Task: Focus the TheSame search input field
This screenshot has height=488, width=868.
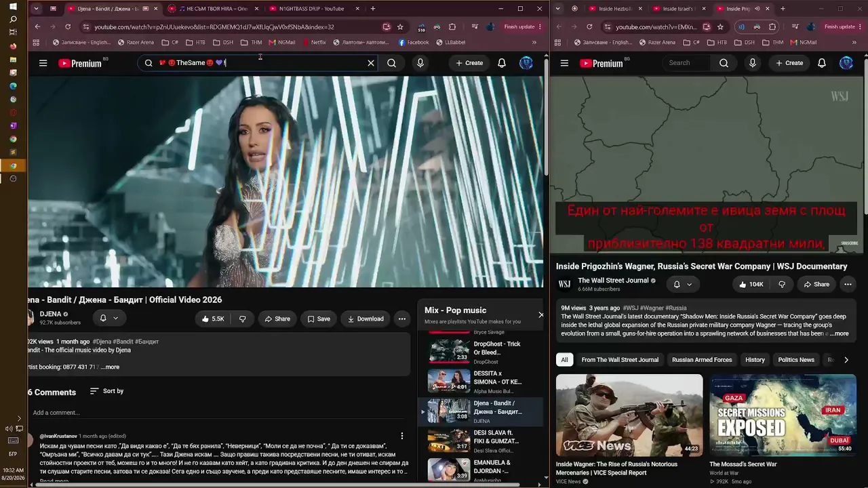Action: [x=260, y=63]
